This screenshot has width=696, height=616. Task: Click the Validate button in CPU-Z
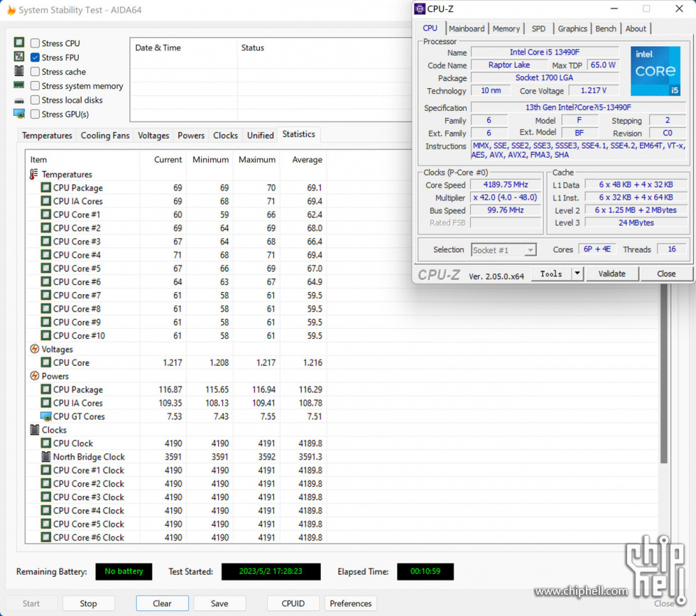tap(611, 274)
